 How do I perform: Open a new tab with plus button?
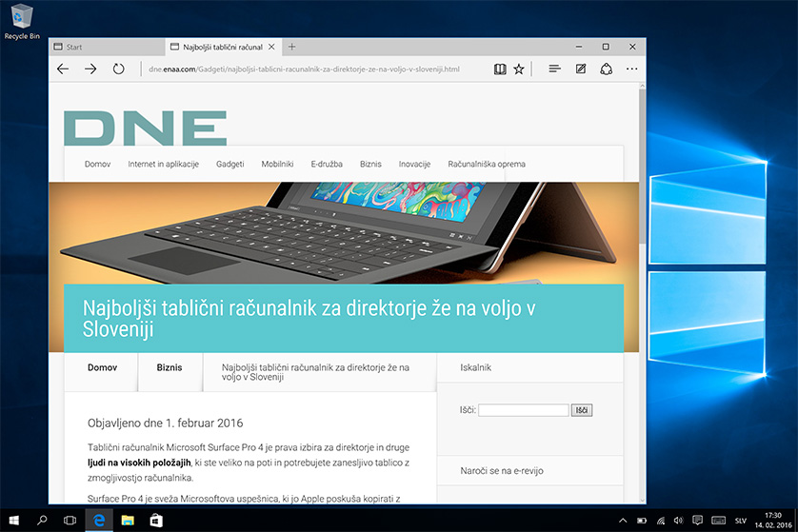click(x=291, y=47)
